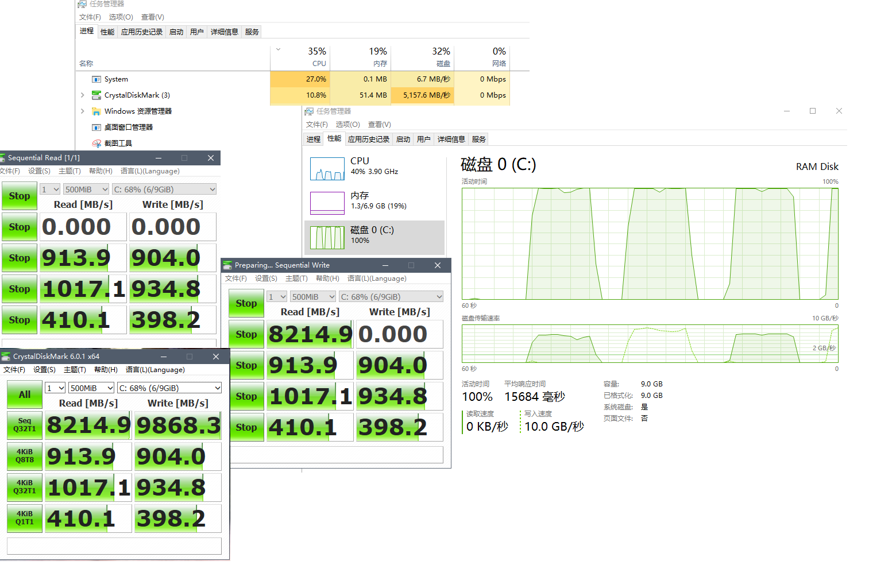Click the Preparing Sequential Write window title icon
Screen dimensions: 869x588
coord(227,265)
